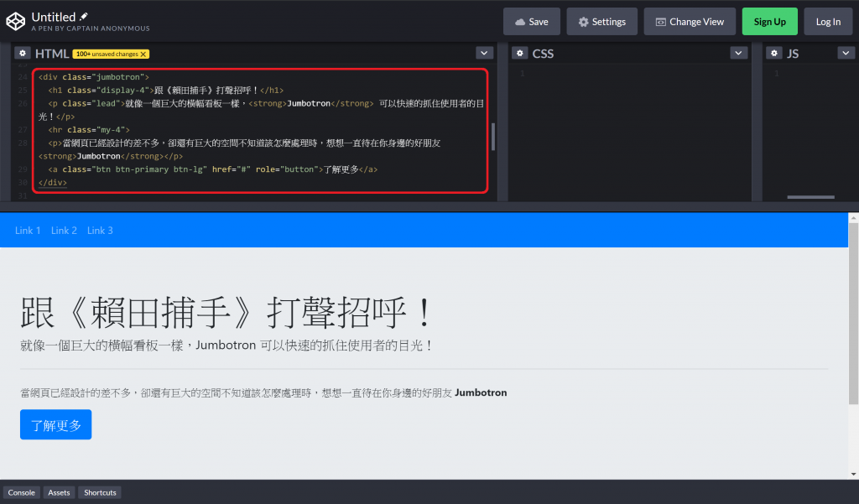Click the preview scrollbar down arrow
The image size is (859, 504).
coord(853,474)
